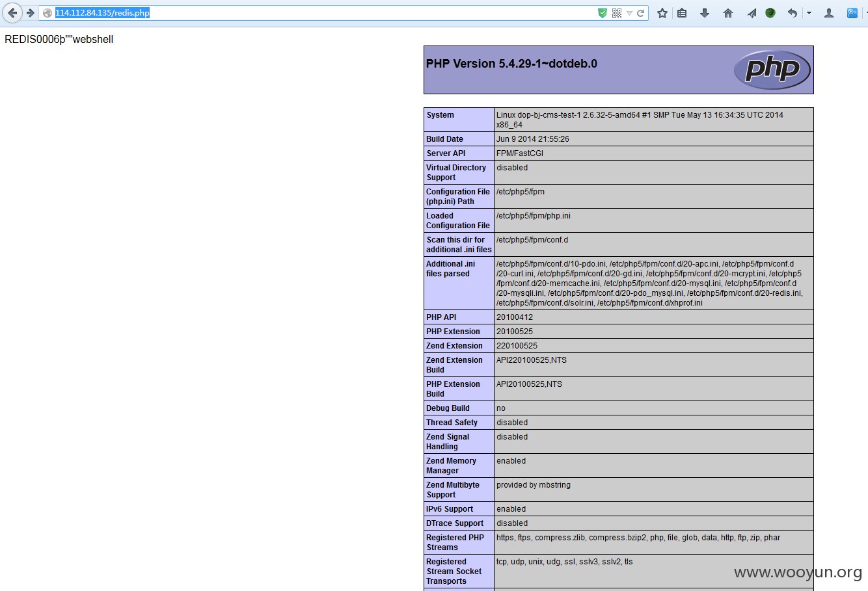The height and width of the screenshot is (591, 868).
Task: Click the Virtual Directory Support label
Action: coord(456,172)
